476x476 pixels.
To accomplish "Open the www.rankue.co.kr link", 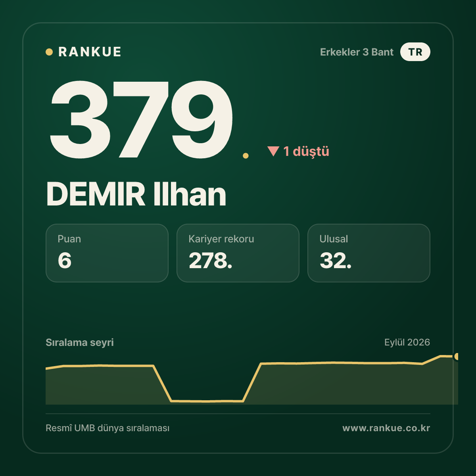I will pos(386,428).
